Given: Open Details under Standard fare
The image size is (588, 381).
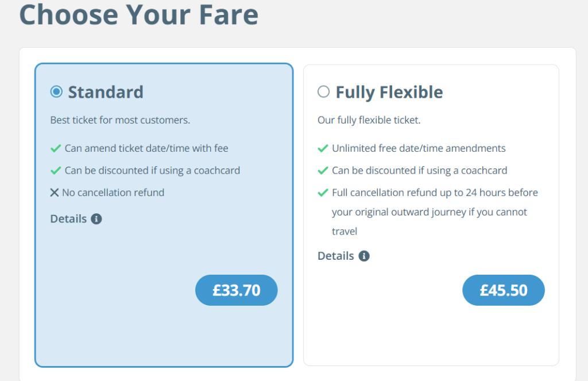Looking at the screenshot, I should point(68,219).
